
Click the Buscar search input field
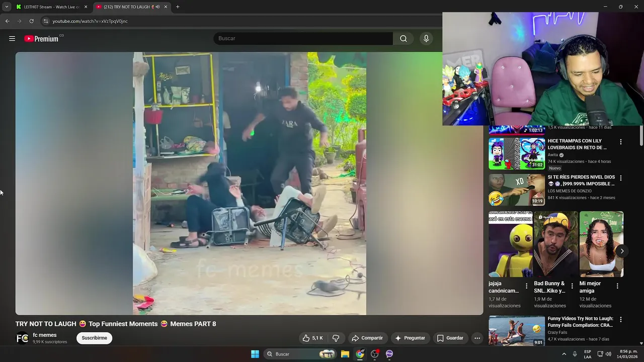(303, 39)
